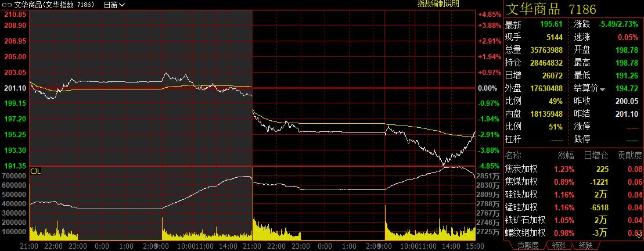Select the 铁矿石加权 row
The width and height of the screenshot is (644, 251).
click(573, 220)
